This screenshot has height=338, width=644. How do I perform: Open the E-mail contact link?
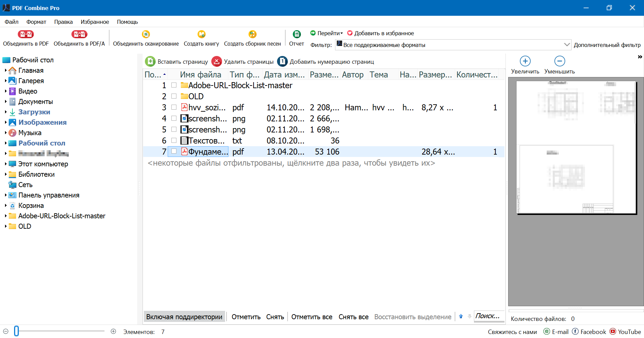(x=556, y=332)
